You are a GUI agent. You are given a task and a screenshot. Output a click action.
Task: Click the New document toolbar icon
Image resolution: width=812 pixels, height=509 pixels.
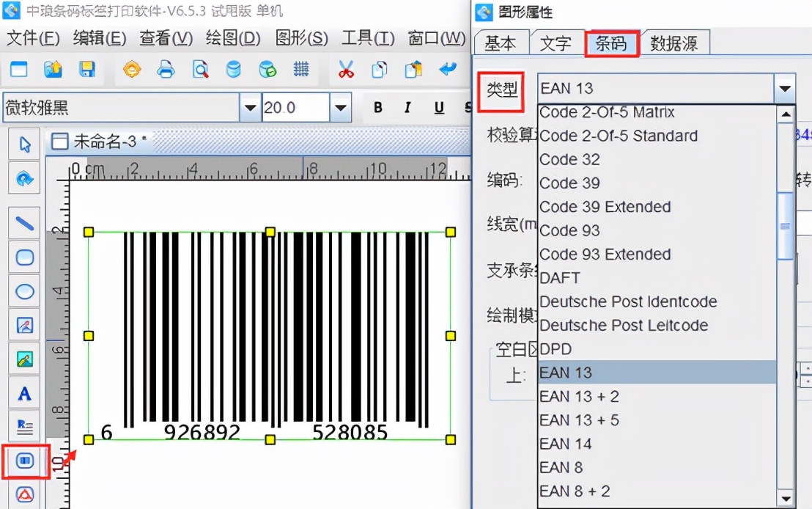(19, 69)
